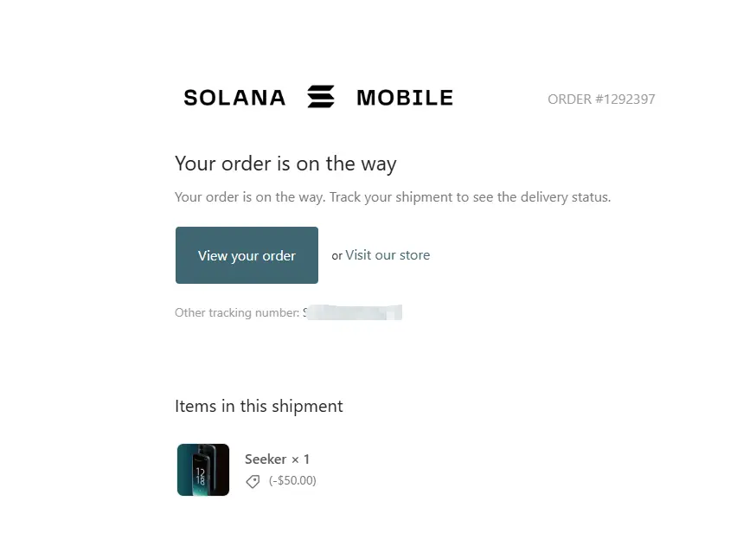Click the Solana stacked-bars logo icon
This screenshot has height=533, width=756.
click(x=321, y=96)
